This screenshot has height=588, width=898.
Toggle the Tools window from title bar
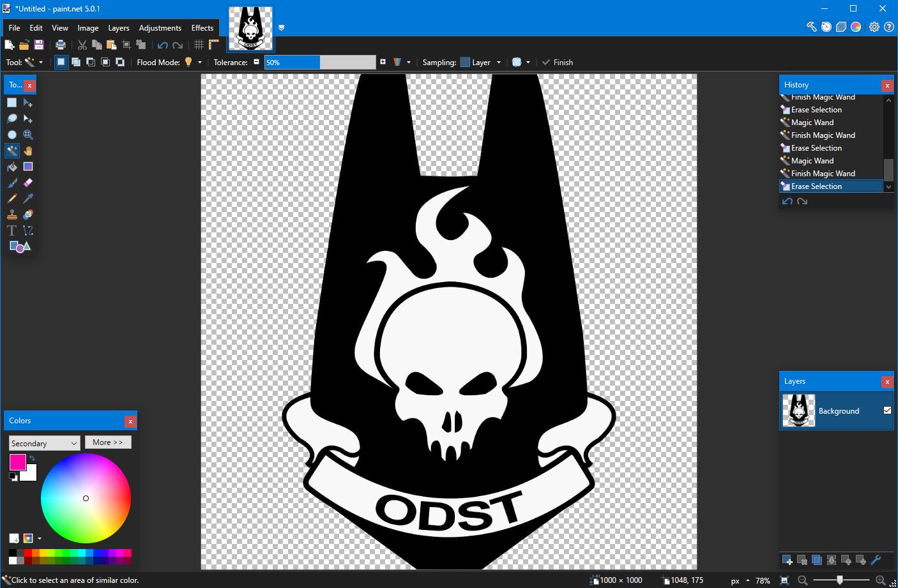[811, 27]
